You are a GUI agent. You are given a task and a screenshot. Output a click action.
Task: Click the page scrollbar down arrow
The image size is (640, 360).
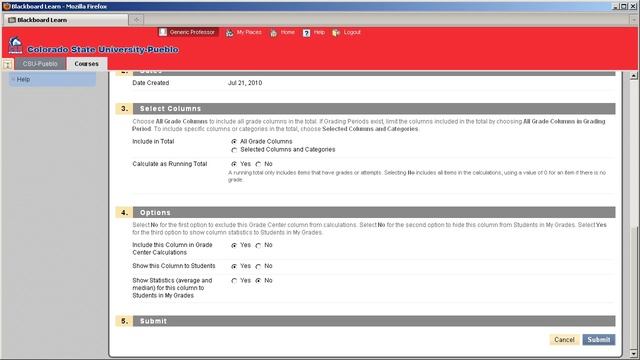(x=633, y=353)
